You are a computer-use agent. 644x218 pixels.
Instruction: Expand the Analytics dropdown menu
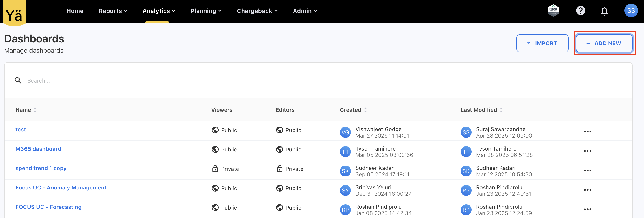coord(159,11)
